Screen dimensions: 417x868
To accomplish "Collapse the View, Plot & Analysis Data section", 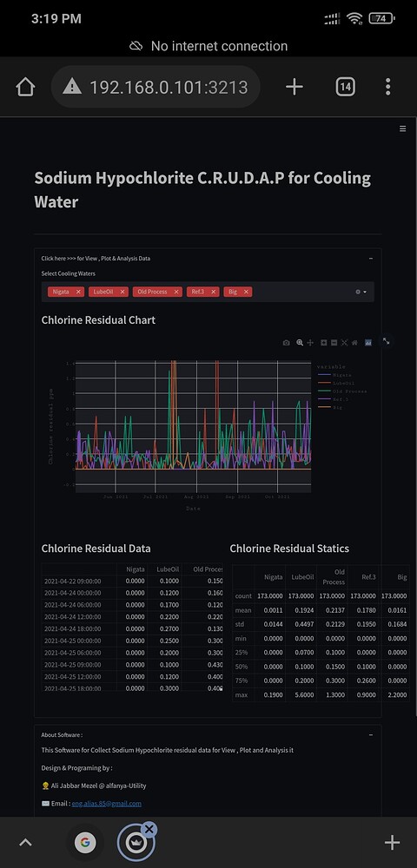I will point(370,259).
